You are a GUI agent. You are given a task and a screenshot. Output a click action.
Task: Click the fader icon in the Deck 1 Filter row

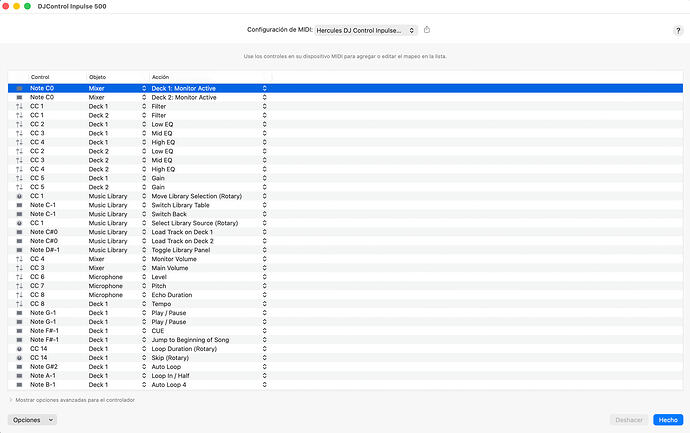point(19,106)
